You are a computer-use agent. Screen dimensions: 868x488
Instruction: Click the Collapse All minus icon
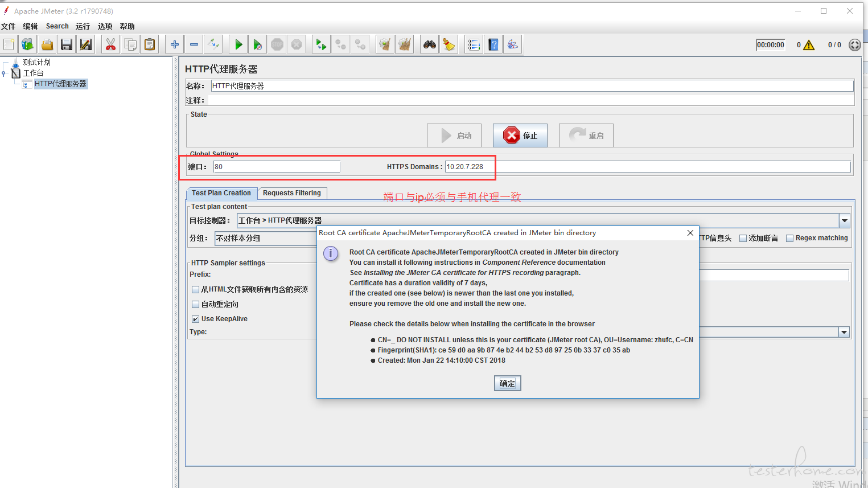(x=194, y=44)
